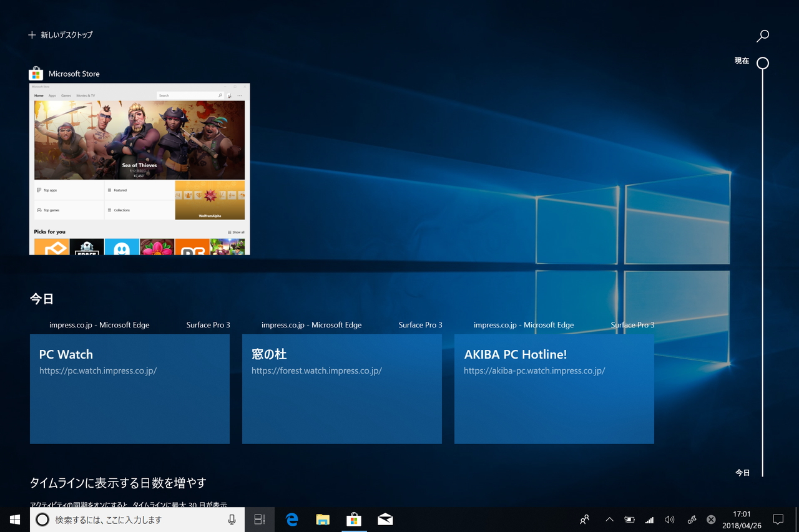The height and width of the screenshot is (532, 799).
Task: Click the timeline slider handle at 現在
Action: [x=762, y=63]
